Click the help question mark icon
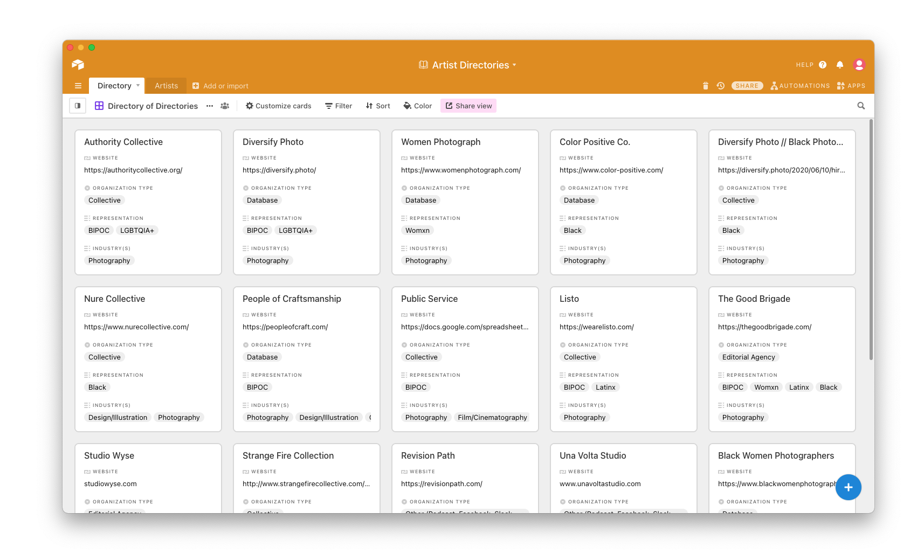Viewport: 924px width, 560px height. 823,65
